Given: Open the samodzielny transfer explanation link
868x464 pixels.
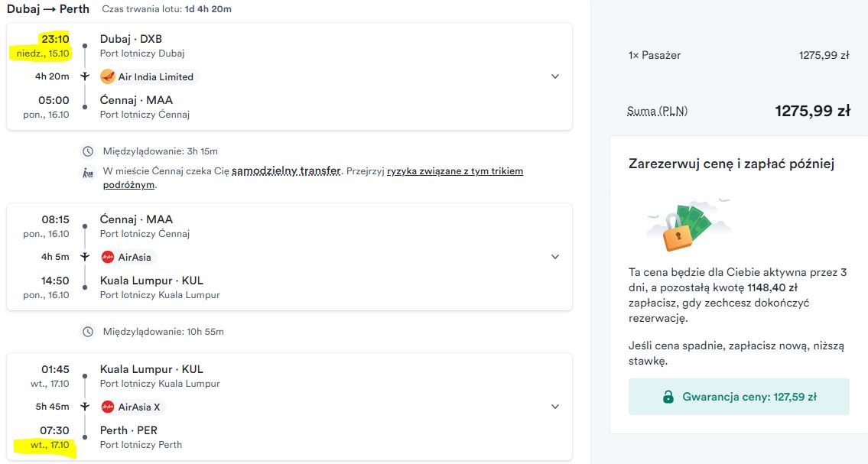Looking at the screenshot, I should [x=286, y=171].
